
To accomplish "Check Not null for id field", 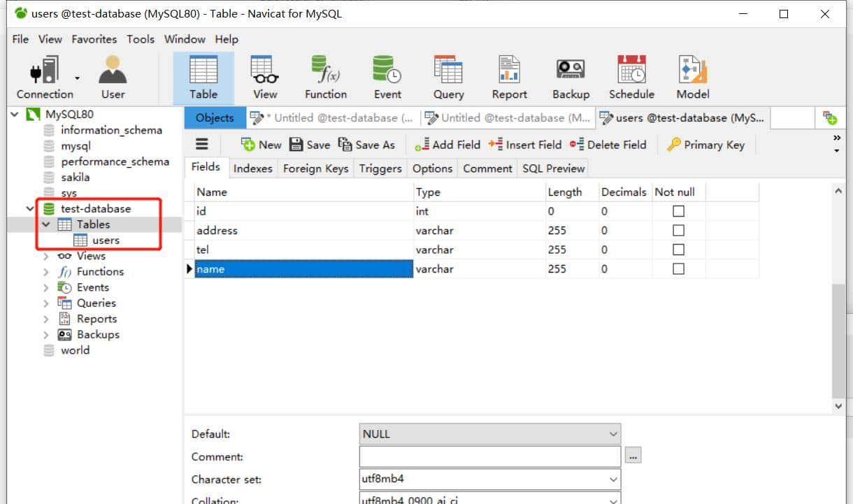I will pyautogui.click(x=678, y=211).
